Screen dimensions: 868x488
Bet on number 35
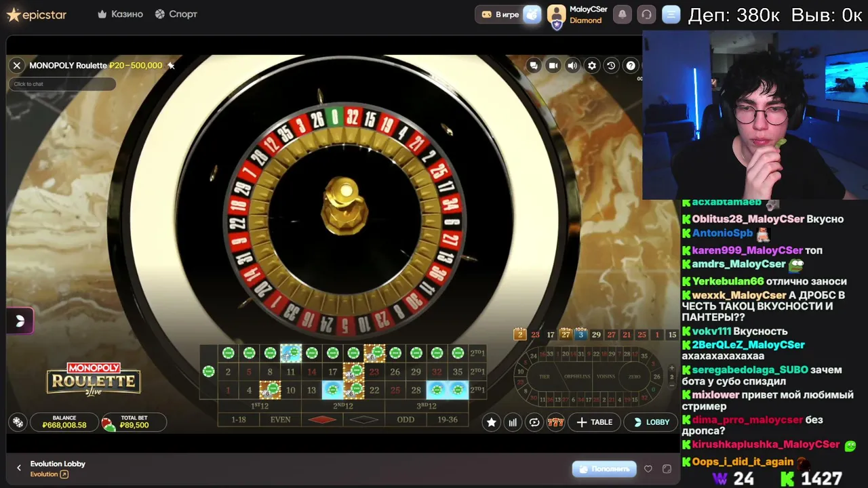[x=458, y=371]
